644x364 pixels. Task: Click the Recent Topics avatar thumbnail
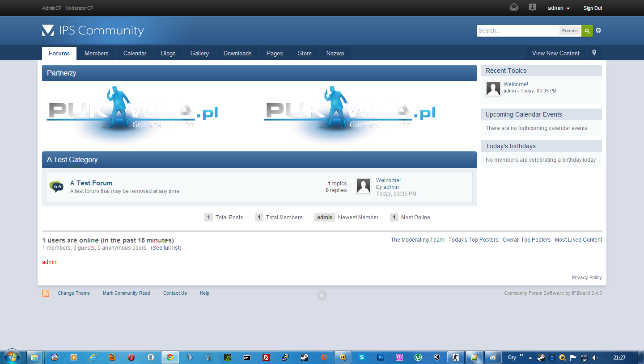click(493, 88)
